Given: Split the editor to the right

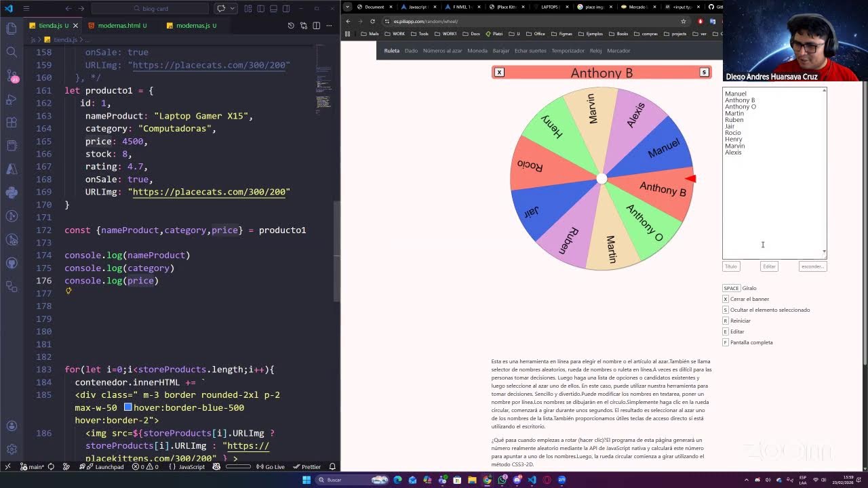Looking at the screenshot, I should click(x=317, y=26).
